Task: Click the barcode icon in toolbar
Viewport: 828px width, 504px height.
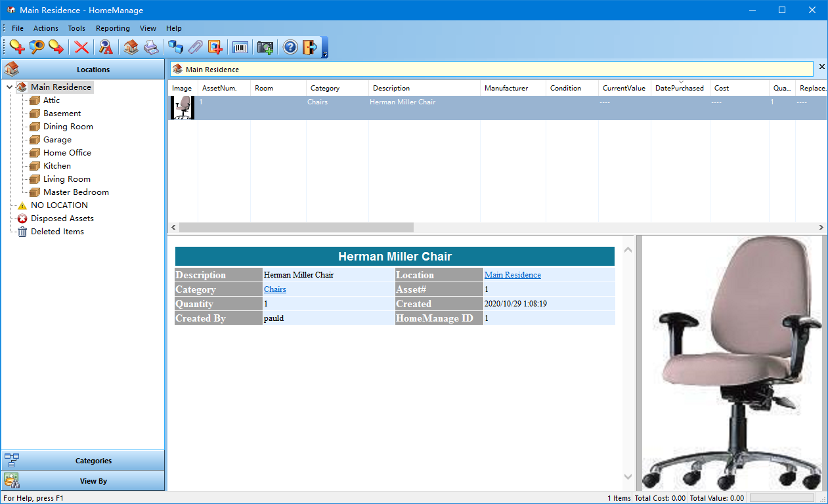Action: [x=241, y=47]
